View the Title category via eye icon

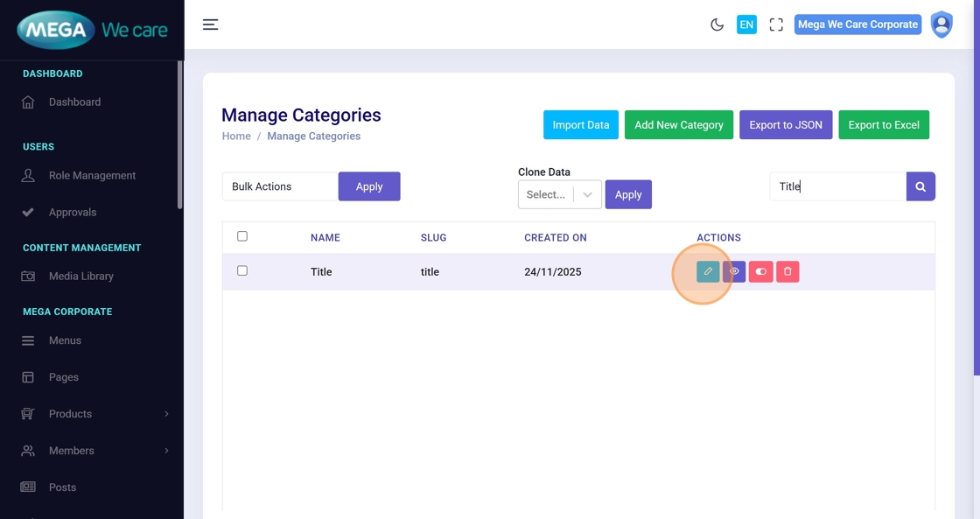point(734,271)
